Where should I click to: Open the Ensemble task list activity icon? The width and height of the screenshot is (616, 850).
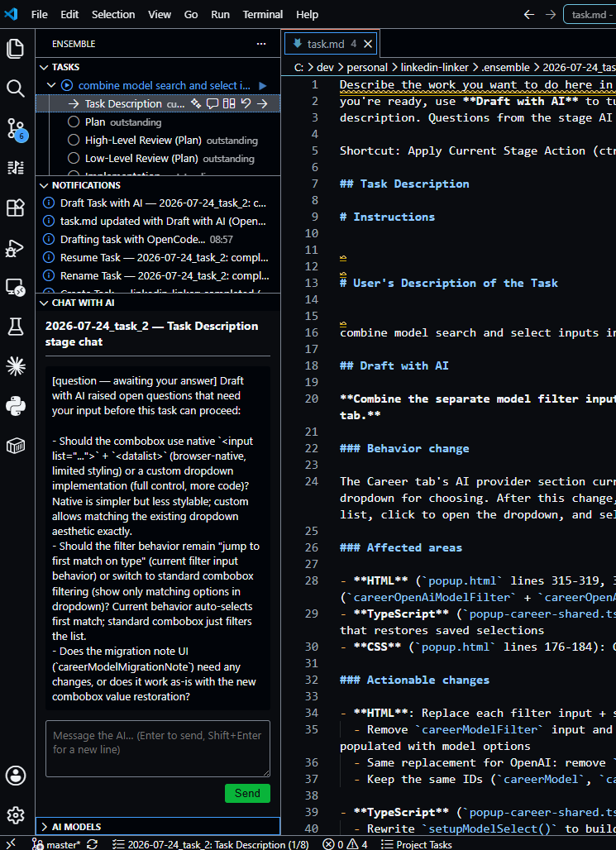(15, 168)
